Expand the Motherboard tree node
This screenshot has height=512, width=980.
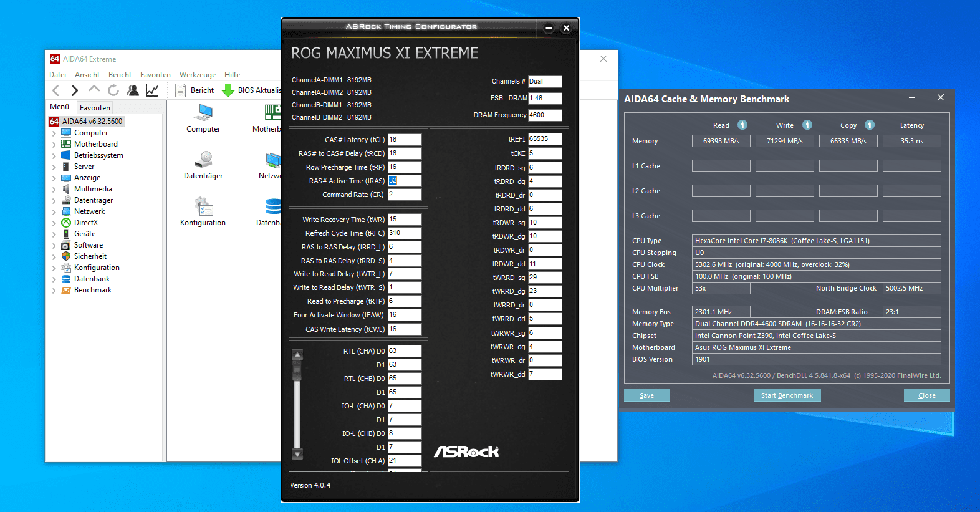[54, 145]
